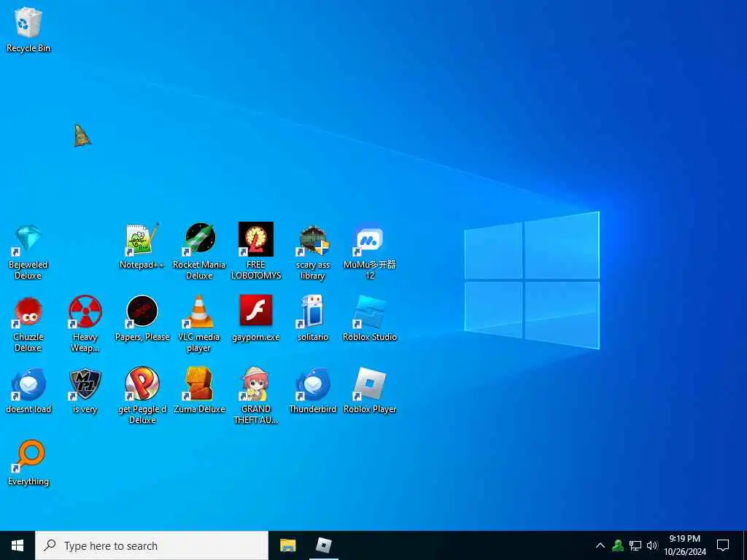Select the small unlabeled green pyramid desktop icon

coord(82,136)
